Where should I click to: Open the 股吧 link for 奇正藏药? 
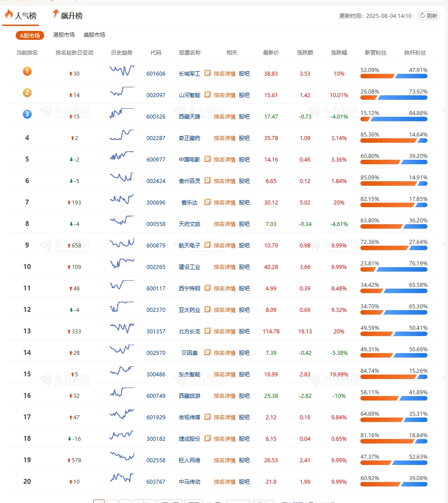click(x=244, y=138)
